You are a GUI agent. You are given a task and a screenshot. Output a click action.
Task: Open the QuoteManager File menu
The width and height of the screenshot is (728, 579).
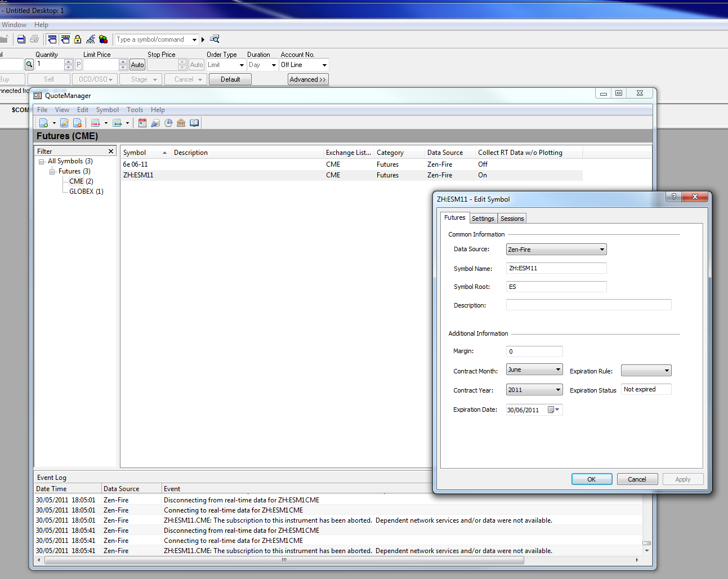(42, 110)
